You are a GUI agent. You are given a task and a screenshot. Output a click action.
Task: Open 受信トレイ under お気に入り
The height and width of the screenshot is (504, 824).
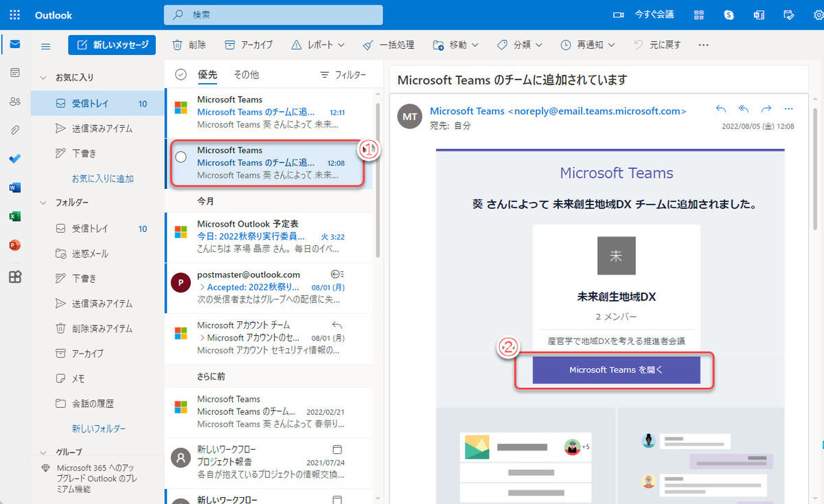(x=98, y=104)
